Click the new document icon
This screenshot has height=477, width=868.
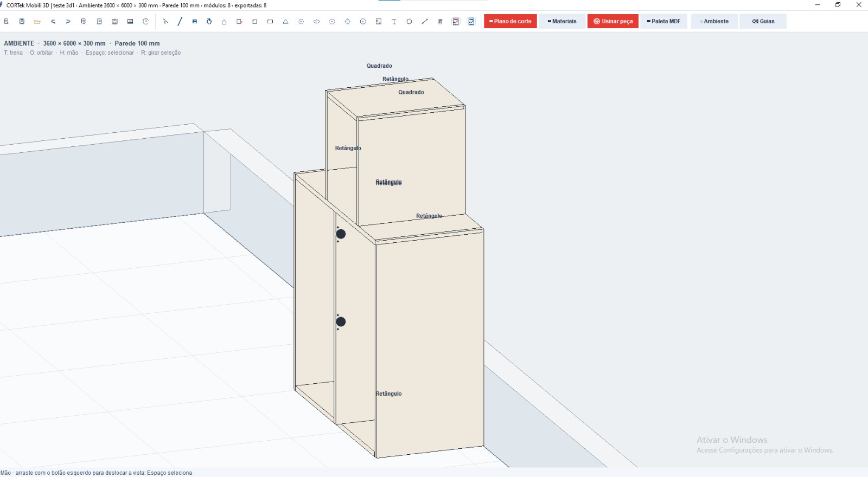pyautogui.click(x=7, y=22)
